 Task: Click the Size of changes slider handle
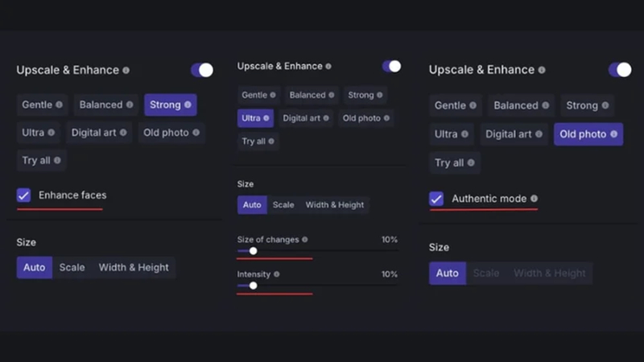[254, 251]
